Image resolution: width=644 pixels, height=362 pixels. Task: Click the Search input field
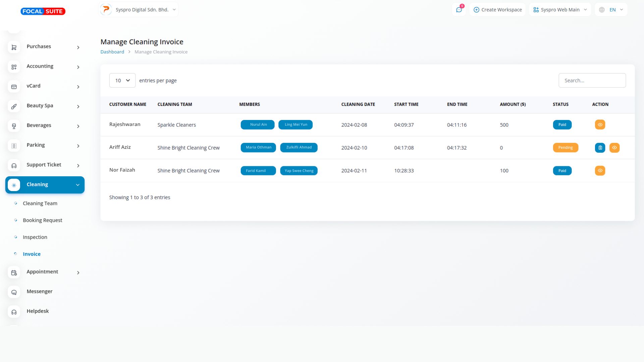[x=592, y=80]
